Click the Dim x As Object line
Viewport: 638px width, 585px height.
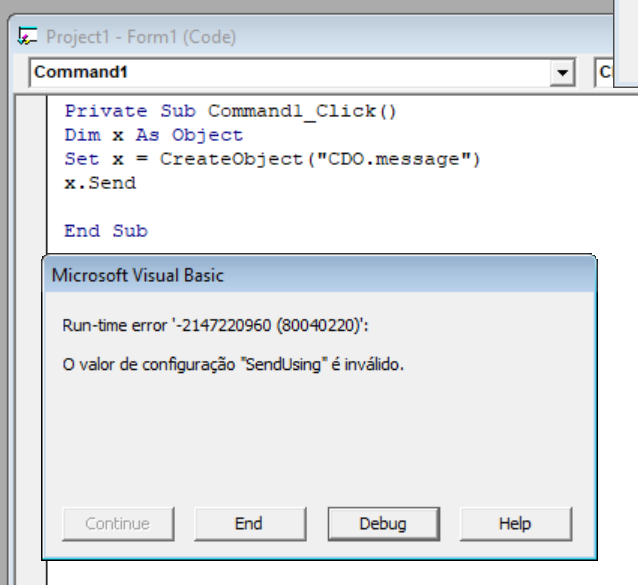click(x=153, y=135)
